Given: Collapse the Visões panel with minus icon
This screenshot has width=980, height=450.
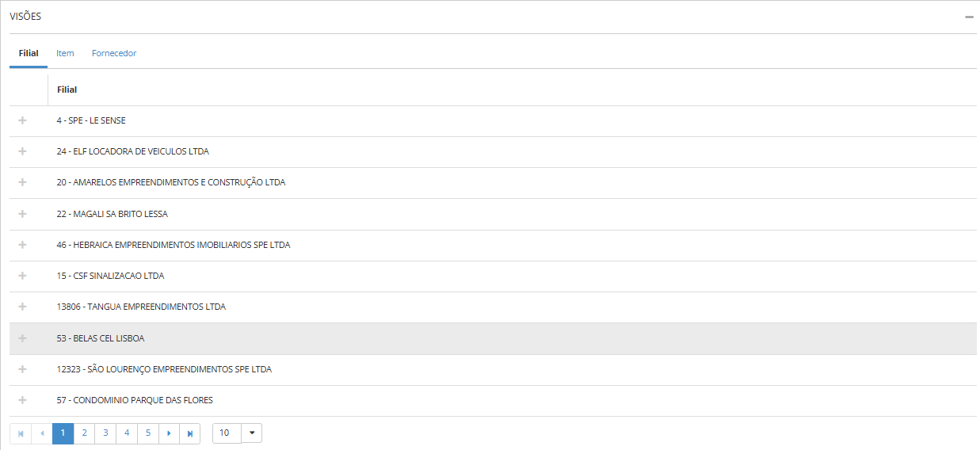Looking at the screenshot, I should (969, 17).
